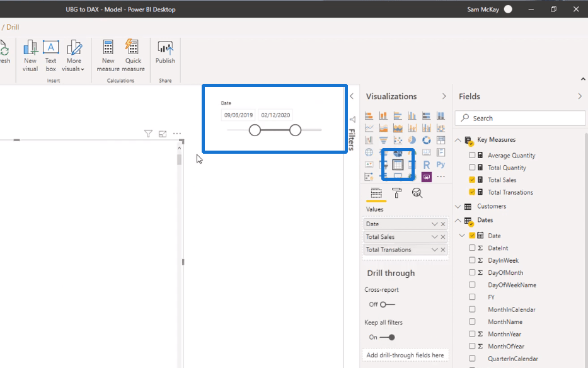Open dropdown for Total Transations value field

coord(434,250)
